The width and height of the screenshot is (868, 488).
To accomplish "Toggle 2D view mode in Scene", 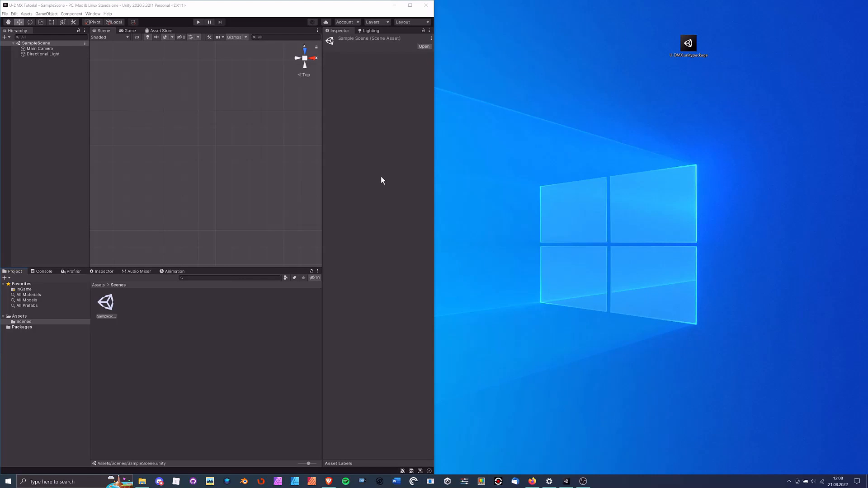I will pos(137,37).
